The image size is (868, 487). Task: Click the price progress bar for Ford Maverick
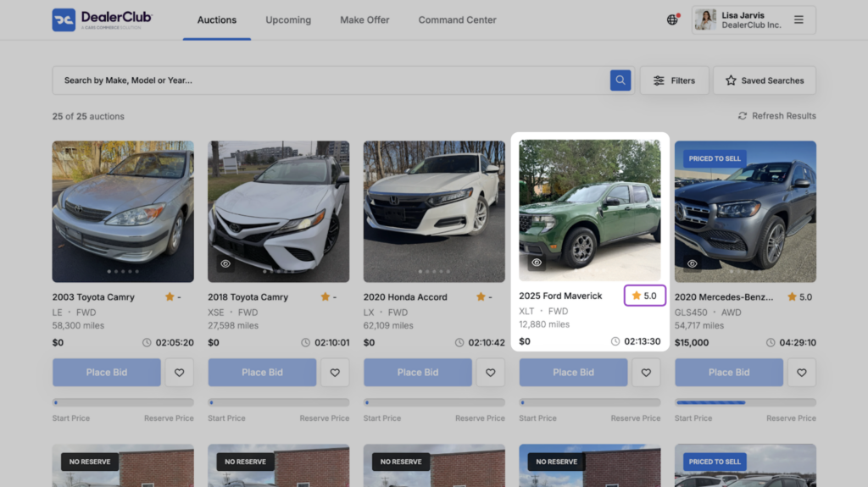point(590,402)
